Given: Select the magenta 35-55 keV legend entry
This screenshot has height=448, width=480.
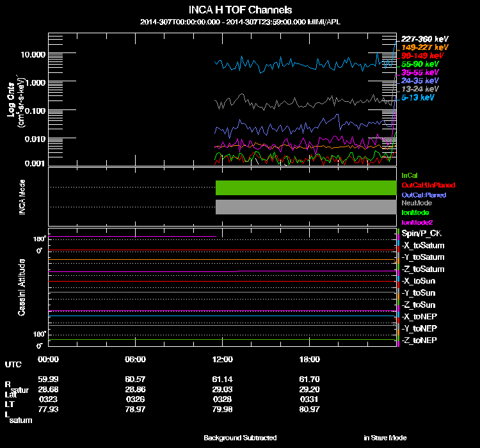Looking at the screenshot, I should 420,73.
